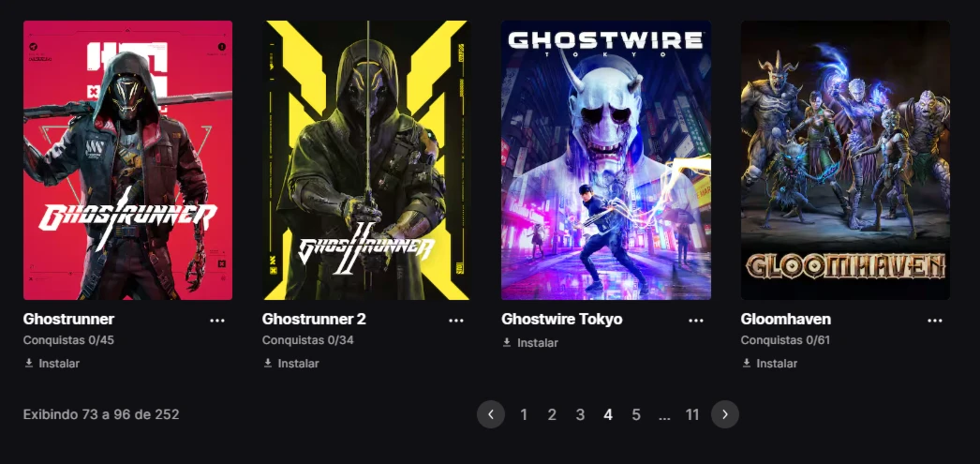Open the Ghostrunner cover art thumbnail
This screenshot has width=980, height=464.
pos(127,160)
